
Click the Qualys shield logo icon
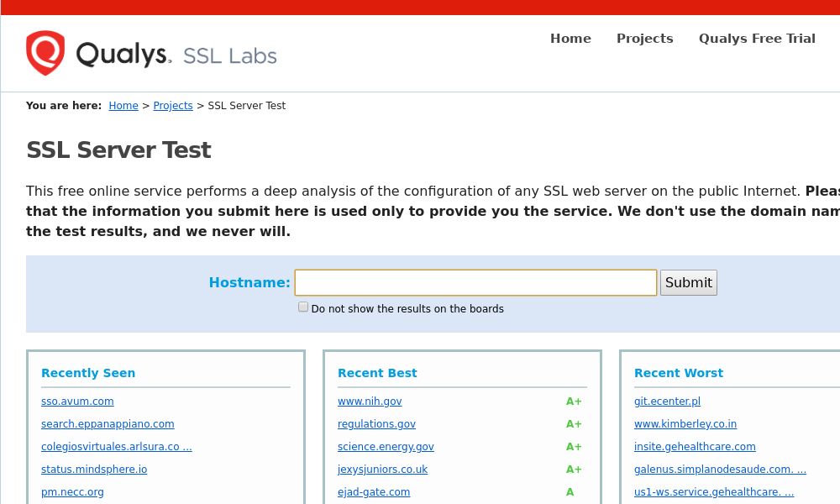[x=45, y=53]
